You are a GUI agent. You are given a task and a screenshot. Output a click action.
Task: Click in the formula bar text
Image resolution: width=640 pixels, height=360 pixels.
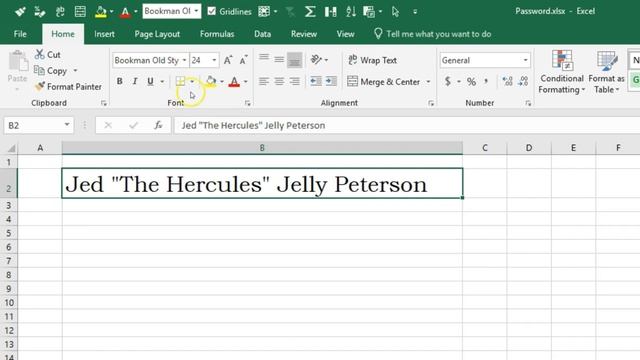(x=253, y=125)
